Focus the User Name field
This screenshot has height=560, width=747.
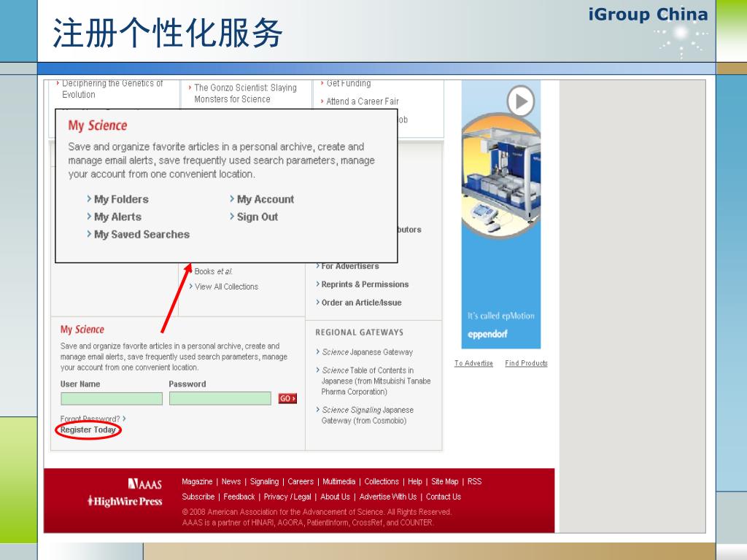tap(112, 399)
